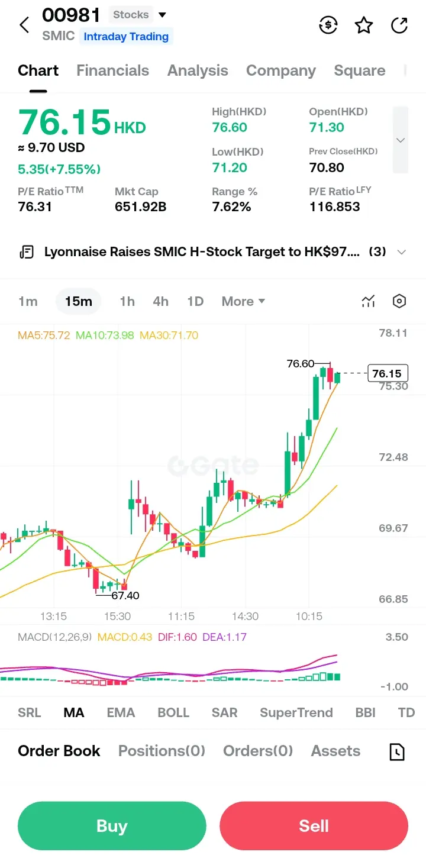Tap the MA5:75.72 legend value
This screenshot has width=426, height=868.
pyautogui.click(x=44, y=335)
